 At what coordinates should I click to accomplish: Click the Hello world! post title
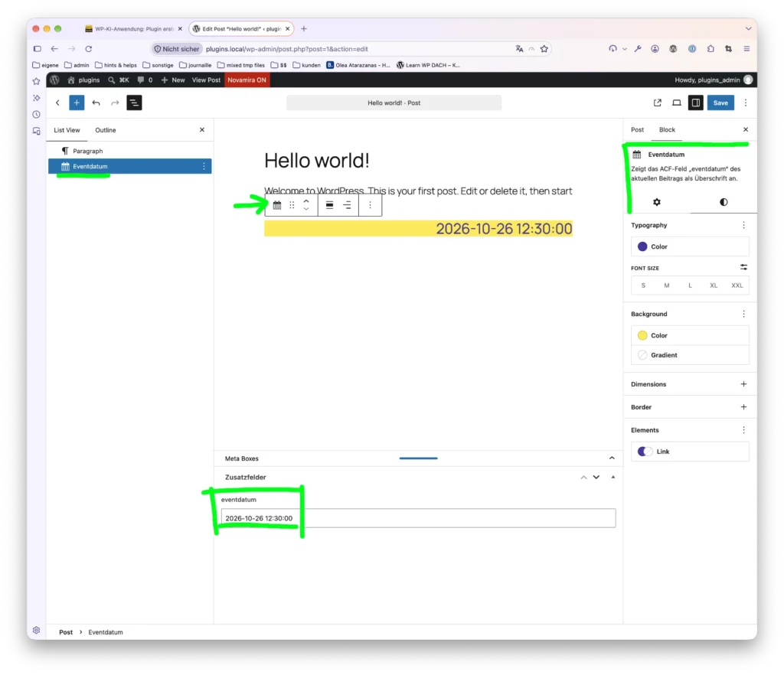click(x=317, y=161)
